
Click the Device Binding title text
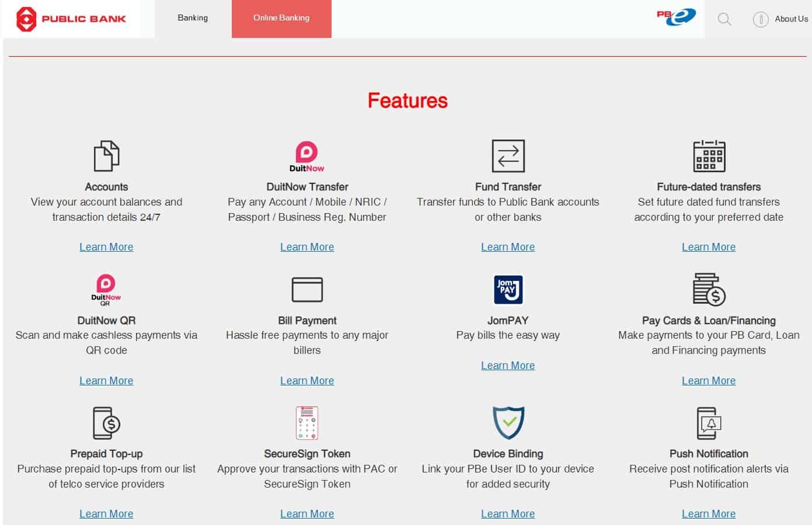[508, 454]
